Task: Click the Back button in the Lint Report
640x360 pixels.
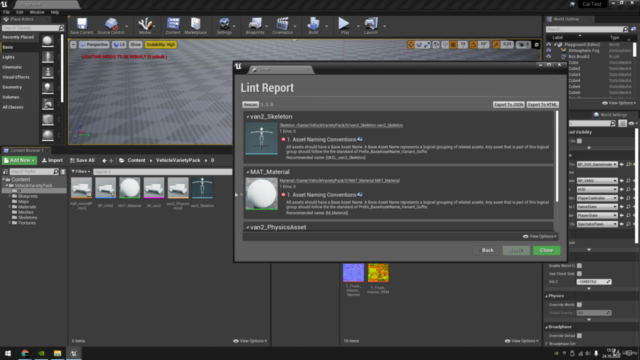Action: click(x=487, y=250)
